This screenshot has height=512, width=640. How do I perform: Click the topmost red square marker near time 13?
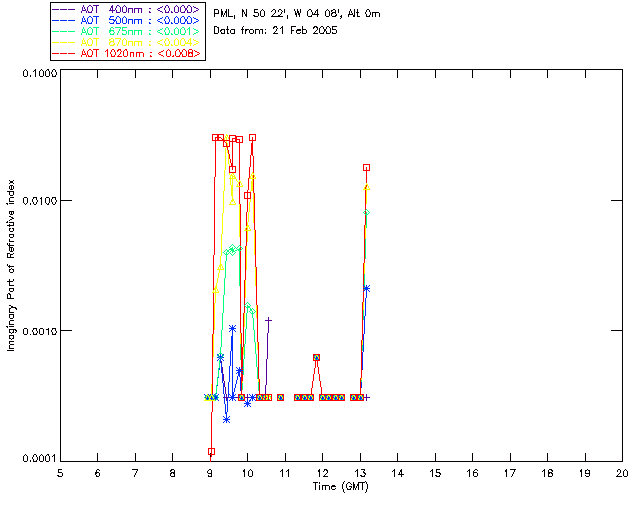(x=367, y=168)
